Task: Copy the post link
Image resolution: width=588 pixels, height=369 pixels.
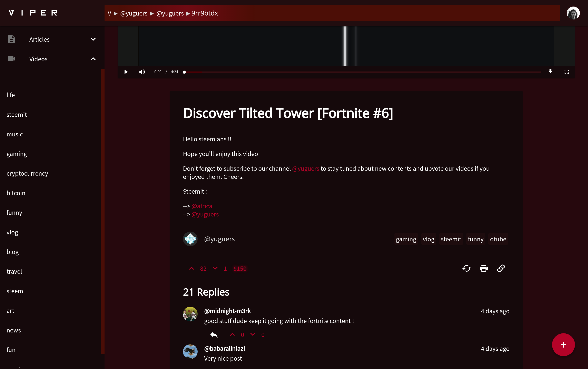Action: [501, 269]
